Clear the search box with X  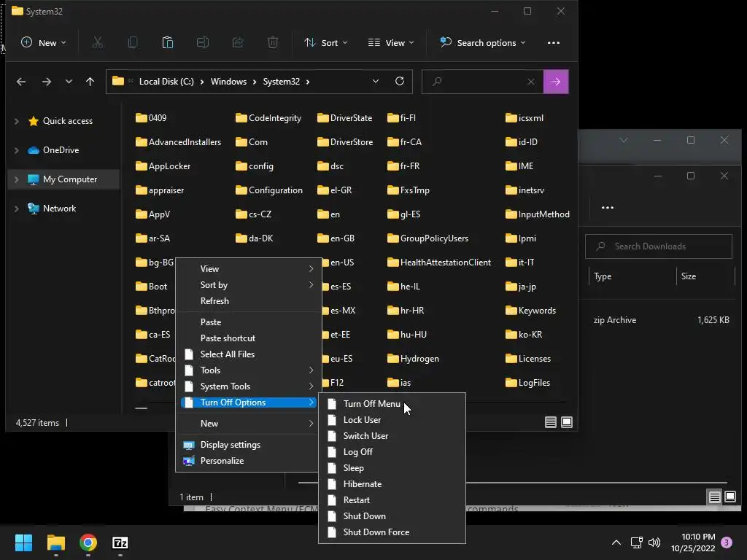coord(531,82)
